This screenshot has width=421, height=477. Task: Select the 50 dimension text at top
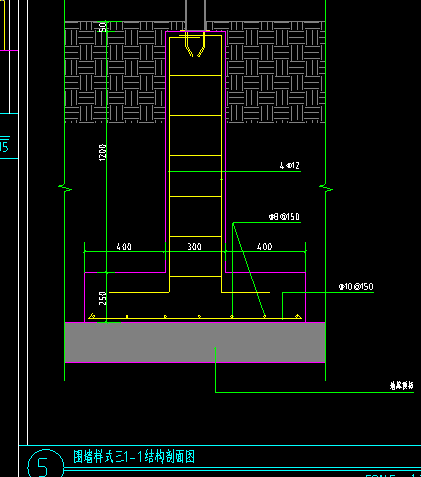click(103, 27)
